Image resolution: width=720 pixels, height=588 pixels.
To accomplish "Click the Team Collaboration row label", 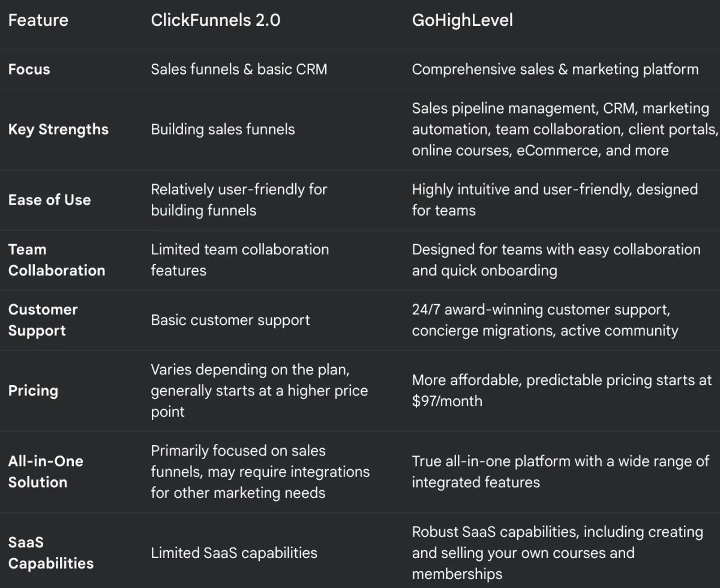I will [56, 260].
